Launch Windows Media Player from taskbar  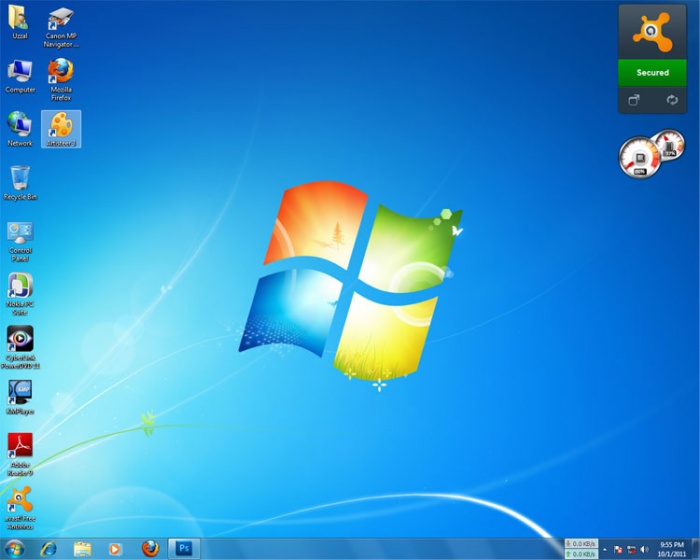pos(115,548)
